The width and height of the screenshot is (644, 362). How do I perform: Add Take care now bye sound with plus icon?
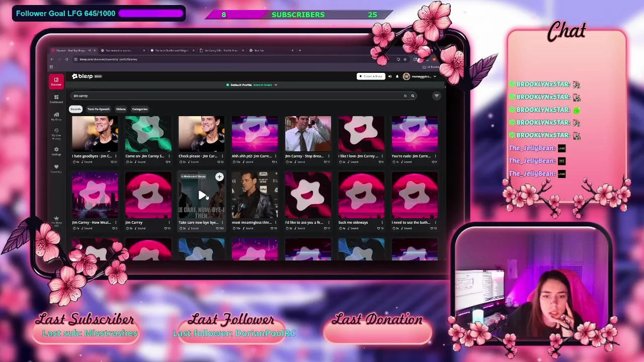click(219, 177)
